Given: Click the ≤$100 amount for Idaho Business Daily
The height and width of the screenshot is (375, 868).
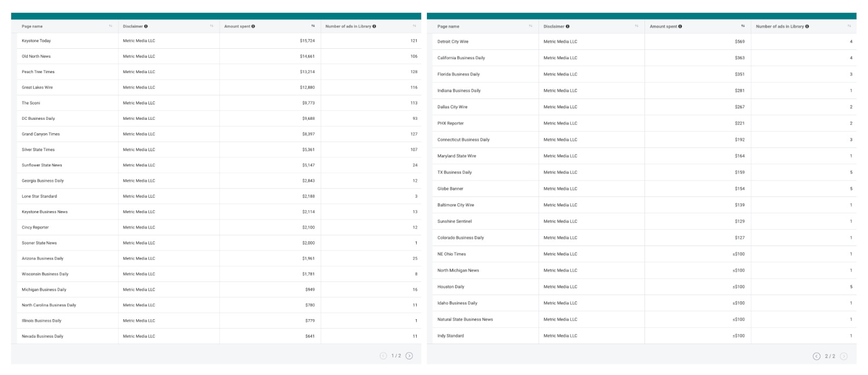Looking at the screenshot, I should (738, 303).
